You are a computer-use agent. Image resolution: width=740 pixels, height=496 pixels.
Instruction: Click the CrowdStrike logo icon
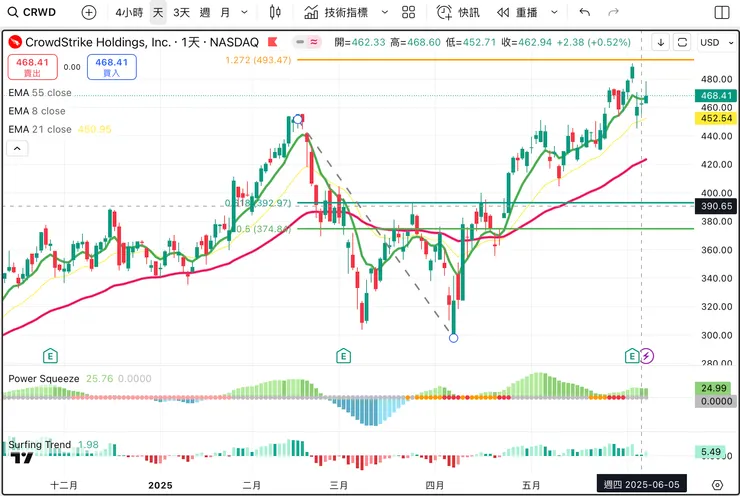pyautogui.click(x=15, y=42)
